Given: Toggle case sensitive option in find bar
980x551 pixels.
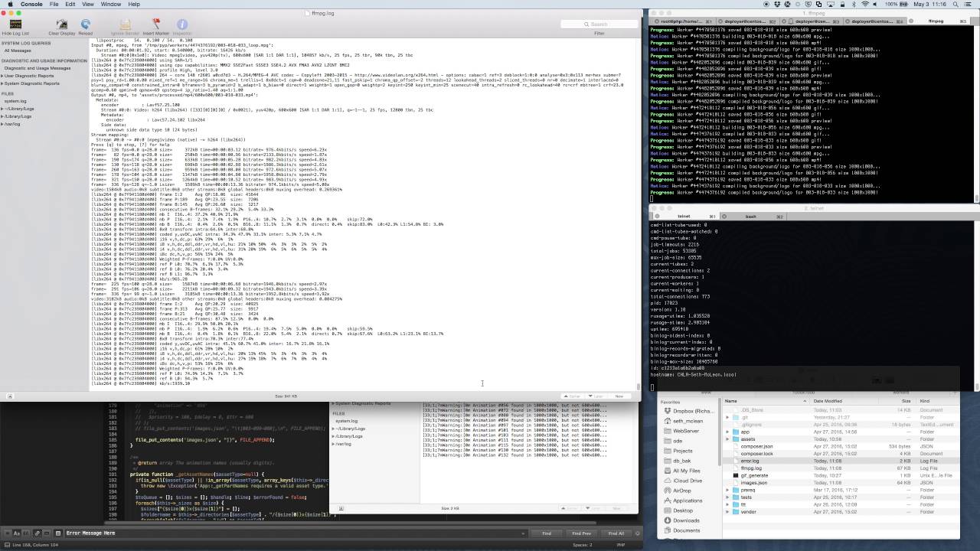Looking at the screenshot, I should (15, 533).
